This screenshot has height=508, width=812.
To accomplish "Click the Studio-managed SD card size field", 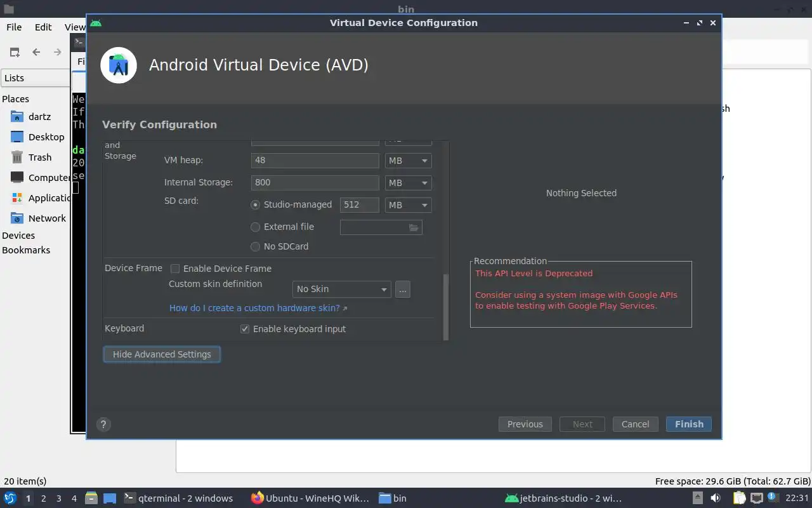I will (360, 206).
